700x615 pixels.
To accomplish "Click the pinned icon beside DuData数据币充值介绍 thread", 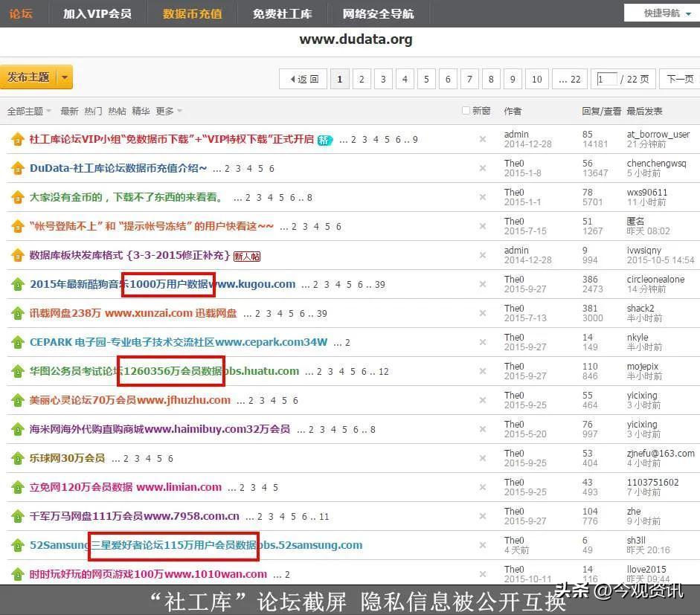I will click(x=17, y=168).
